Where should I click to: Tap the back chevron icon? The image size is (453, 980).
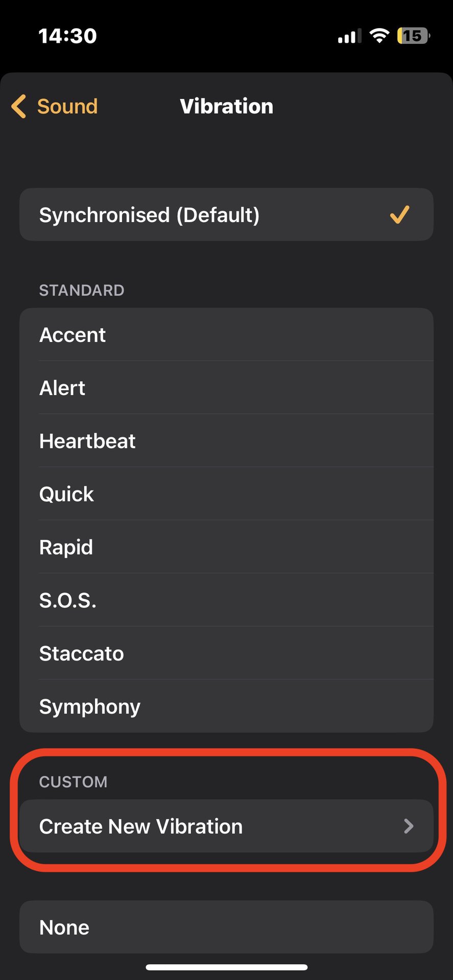pos(19,107)
